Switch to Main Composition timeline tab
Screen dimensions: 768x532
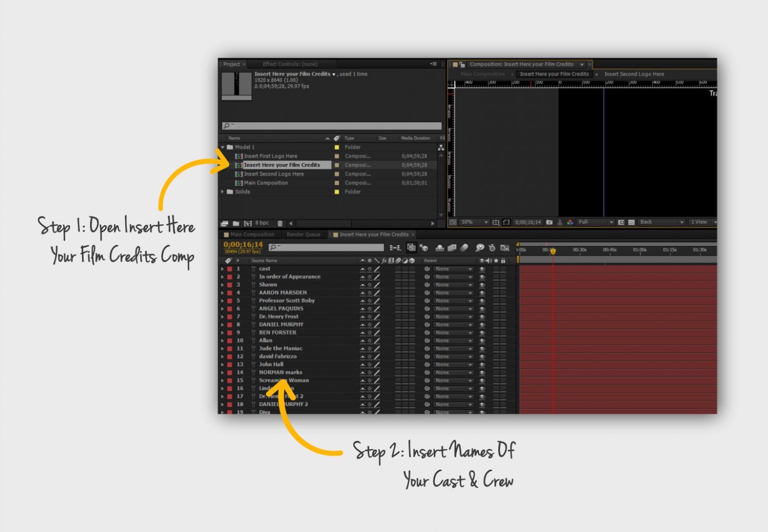tap(249, 235)
